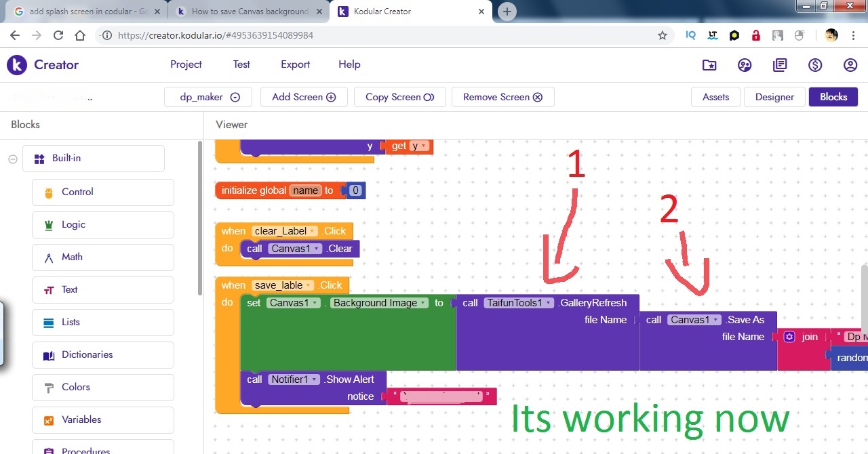868x454 pixels.
Task: Switch to Designer view
Action: 774,97
